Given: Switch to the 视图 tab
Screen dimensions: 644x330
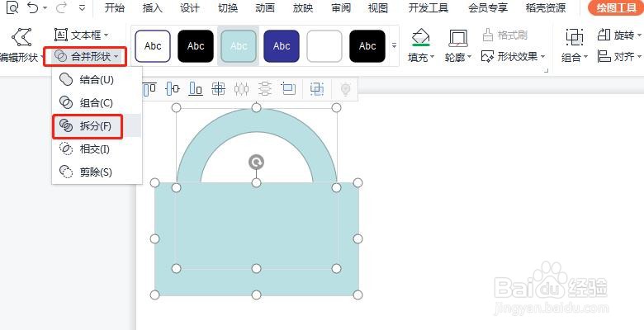Looking at the screenshot, I should coord(378,7).
